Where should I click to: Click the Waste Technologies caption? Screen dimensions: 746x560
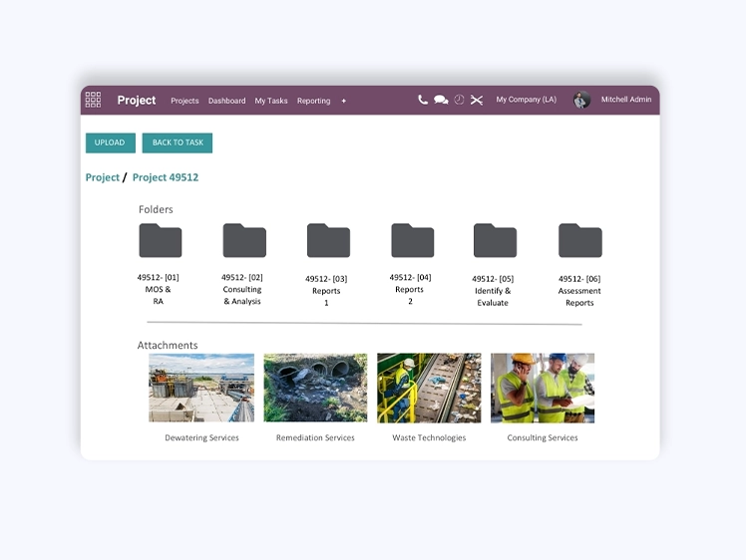coord(429,437)
